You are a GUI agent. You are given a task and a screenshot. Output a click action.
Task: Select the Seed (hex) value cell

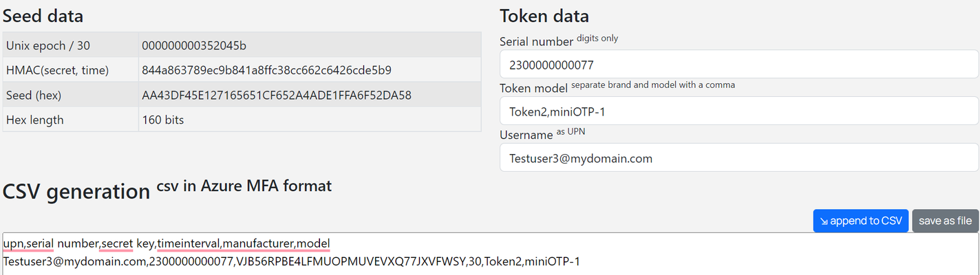click(x=310, y=95)
